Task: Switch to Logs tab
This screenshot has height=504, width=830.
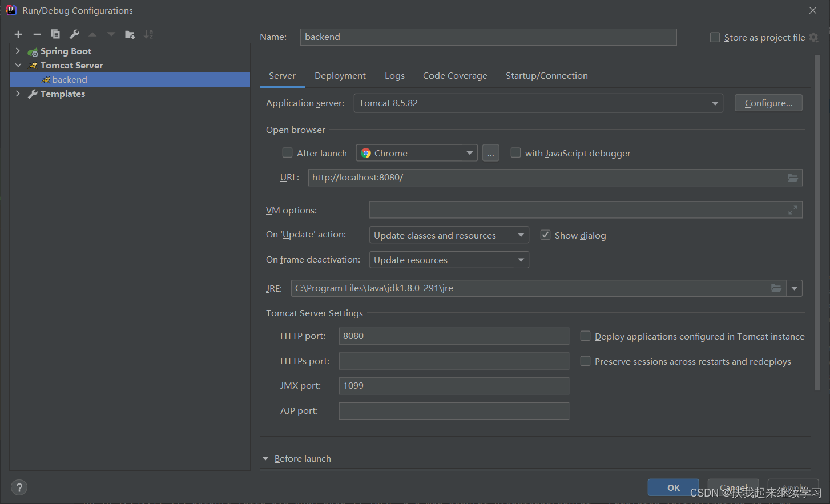Action: point(394,76)
